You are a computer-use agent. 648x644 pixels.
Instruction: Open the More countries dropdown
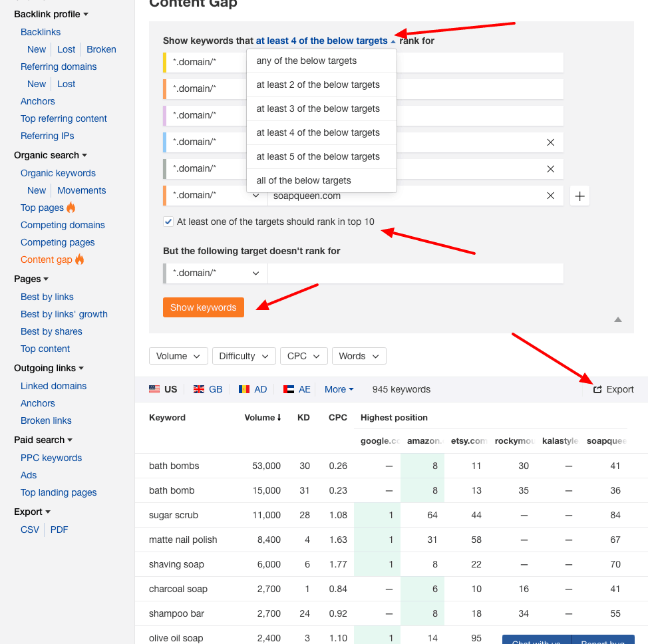[x=339, y=389]
